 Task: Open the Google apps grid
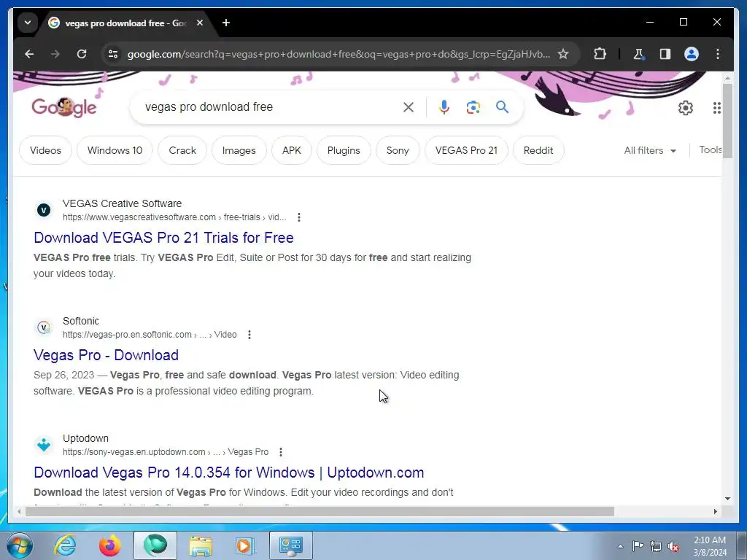[x=716, y=108]
